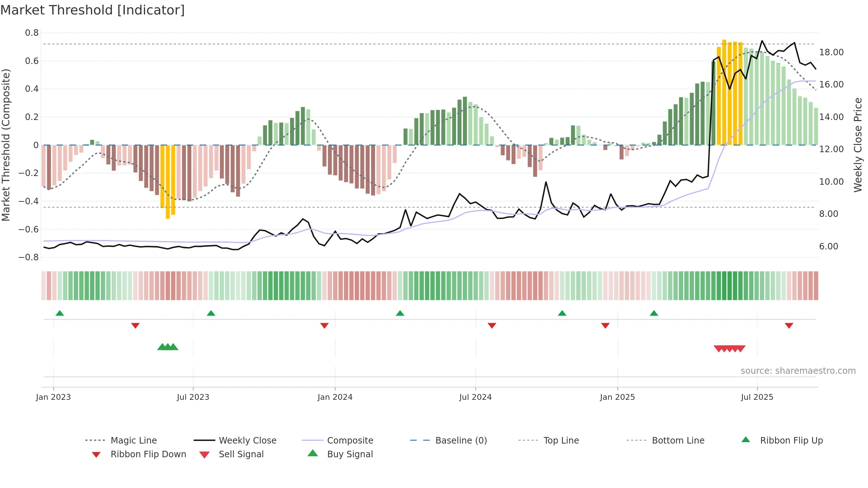
Task: Click the Ribbon Flip Down marker just after Jul 2024
Action: pyautogui.click(x=492, y=326)
